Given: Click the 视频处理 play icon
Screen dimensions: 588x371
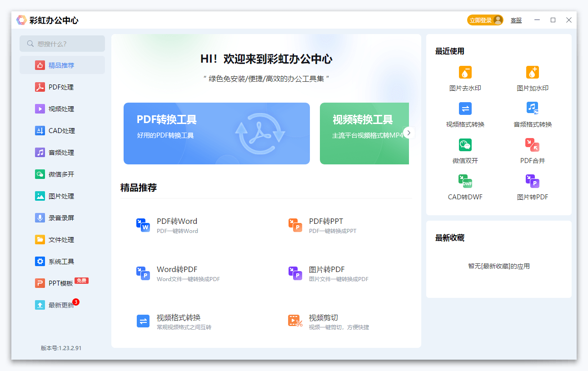Looking at the screenshot, I should (x=40, y=109).
